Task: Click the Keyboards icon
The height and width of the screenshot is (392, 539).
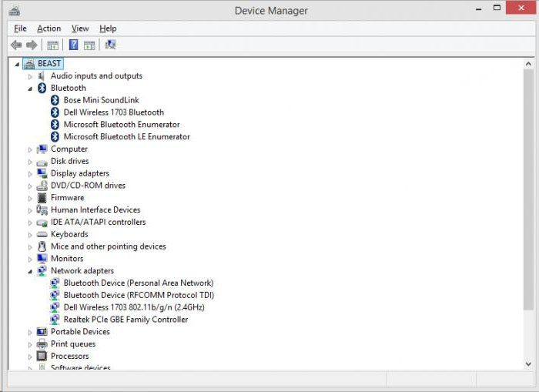Action: [x=42, y=235]
